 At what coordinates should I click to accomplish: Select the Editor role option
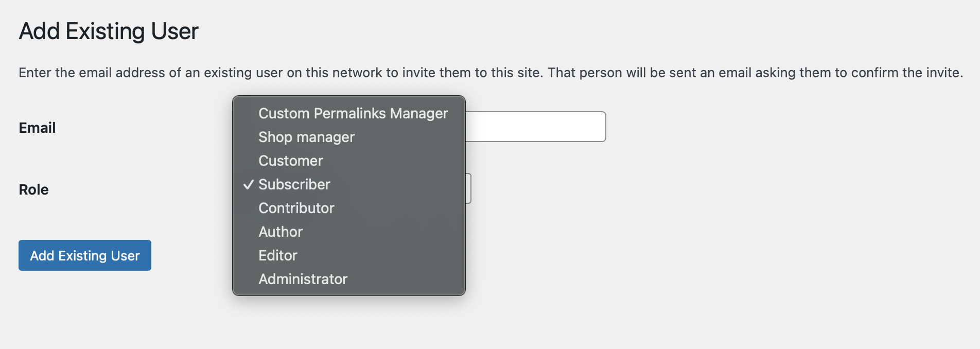pos(278,255)
